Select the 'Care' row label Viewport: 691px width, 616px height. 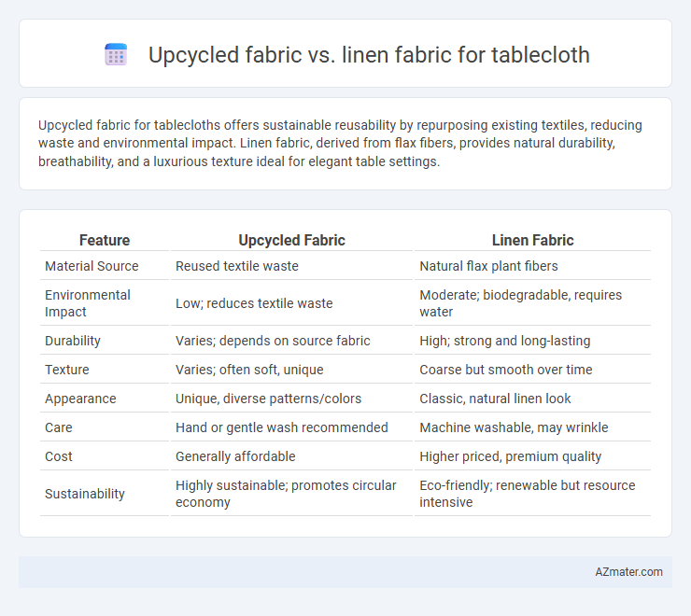tap(59, 427)
